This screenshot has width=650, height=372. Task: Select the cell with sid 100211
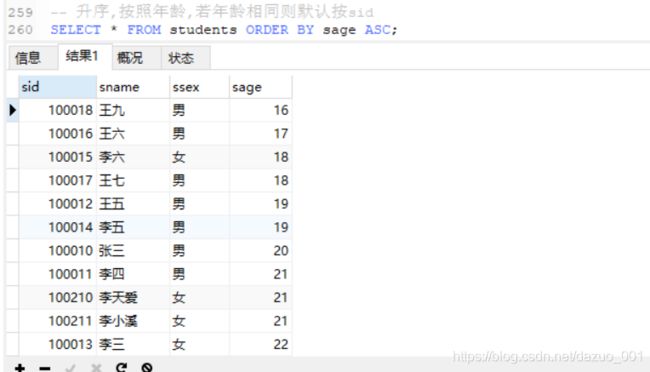(57, 321)
